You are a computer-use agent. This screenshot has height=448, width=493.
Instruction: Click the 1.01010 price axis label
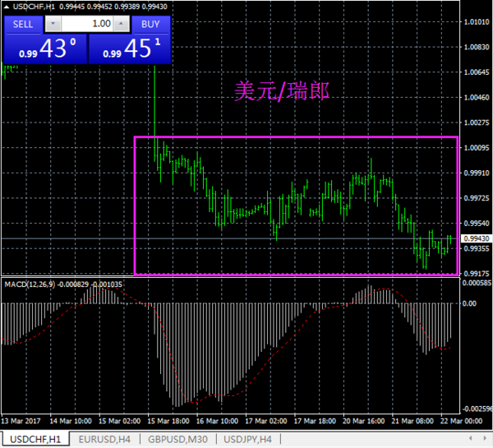click(x=477, y=22)
